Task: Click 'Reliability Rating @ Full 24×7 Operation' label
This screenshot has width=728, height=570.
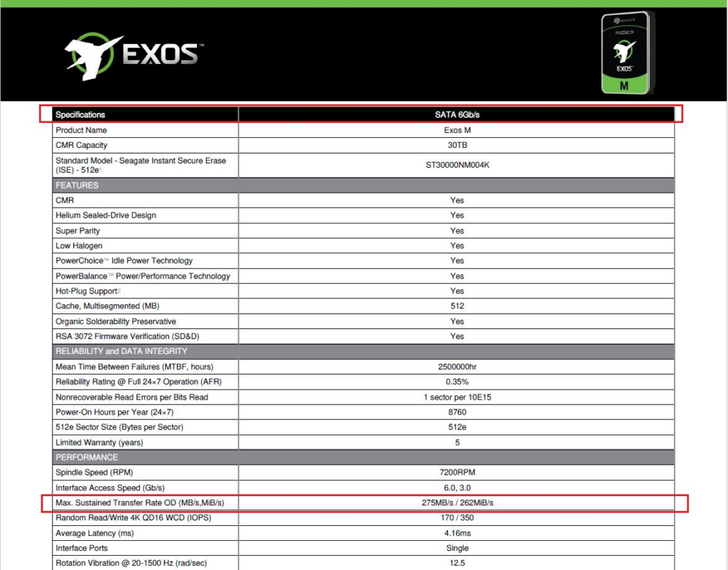Action: (x=139, y=382)
